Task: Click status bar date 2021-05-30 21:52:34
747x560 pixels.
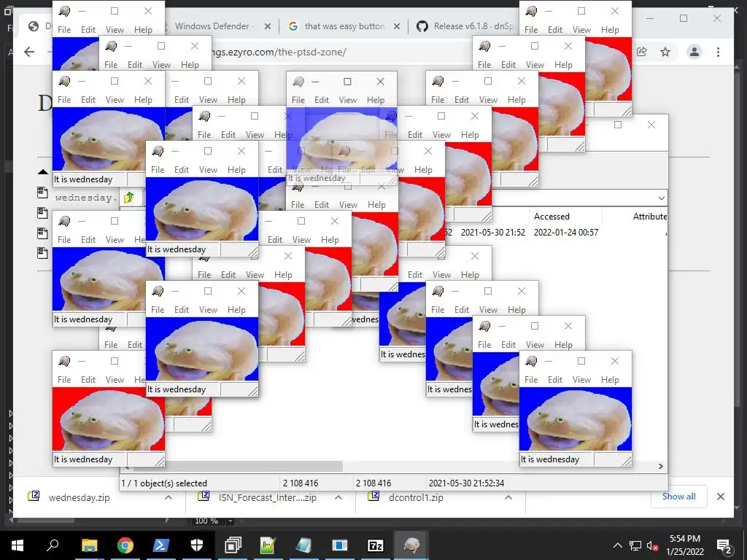Action: coord(466,483)
